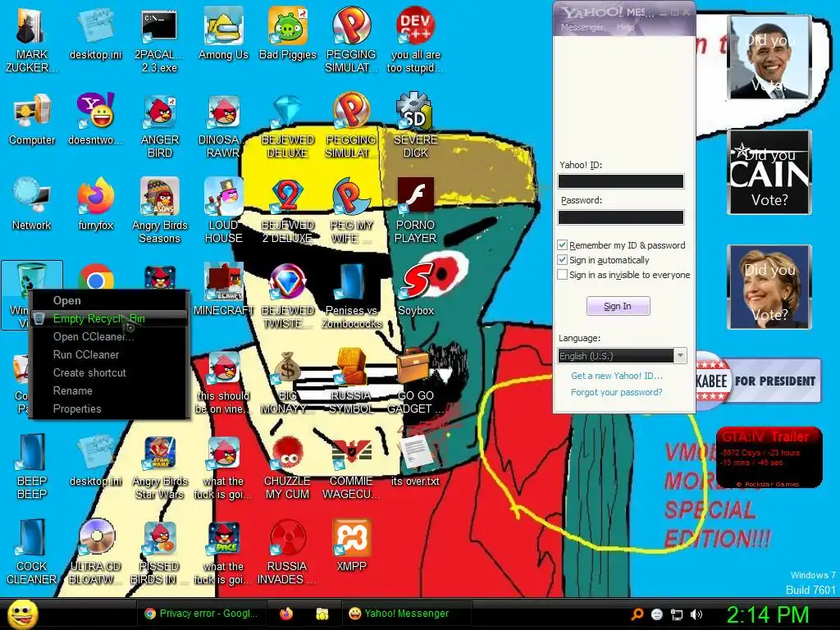Click the Forgot your password? link
Image resolution: width=840 pixels, height=630 pixels.
[616, 392]
